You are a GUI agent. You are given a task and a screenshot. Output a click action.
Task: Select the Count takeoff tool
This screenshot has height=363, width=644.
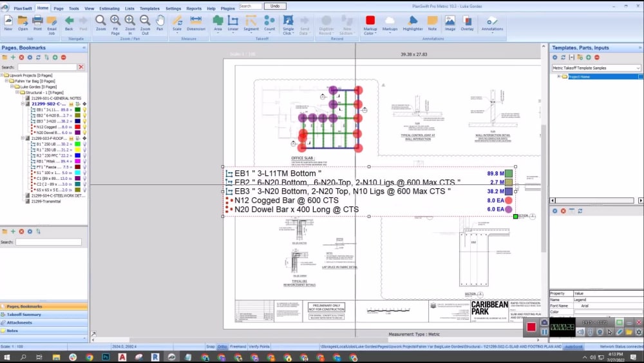269,23
